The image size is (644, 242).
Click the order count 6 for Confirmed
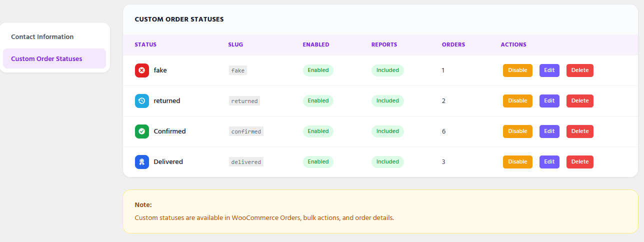(443, 131)
